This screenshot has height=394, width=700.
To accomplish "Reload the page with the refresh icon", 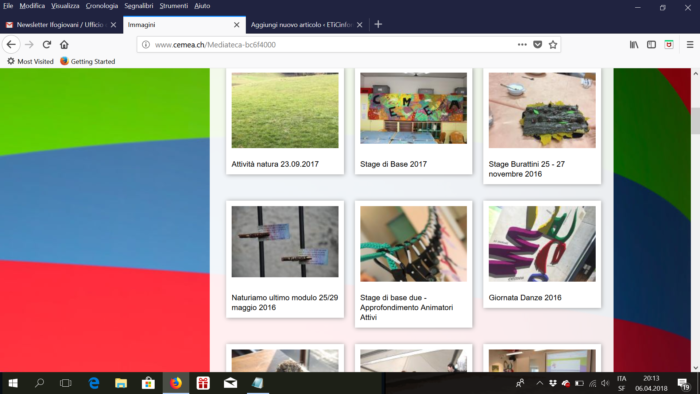I will coord(46,45).
